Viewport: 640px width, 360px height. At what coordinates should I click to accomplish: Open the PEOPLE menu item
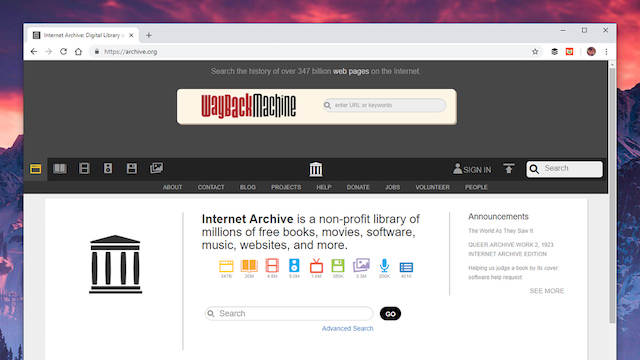(476, 187)
